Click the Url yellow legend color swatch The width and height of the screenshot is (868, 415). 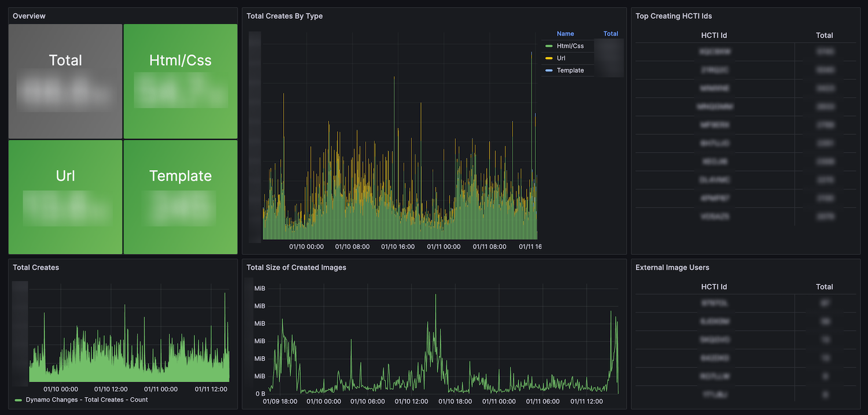coord(549,58)
